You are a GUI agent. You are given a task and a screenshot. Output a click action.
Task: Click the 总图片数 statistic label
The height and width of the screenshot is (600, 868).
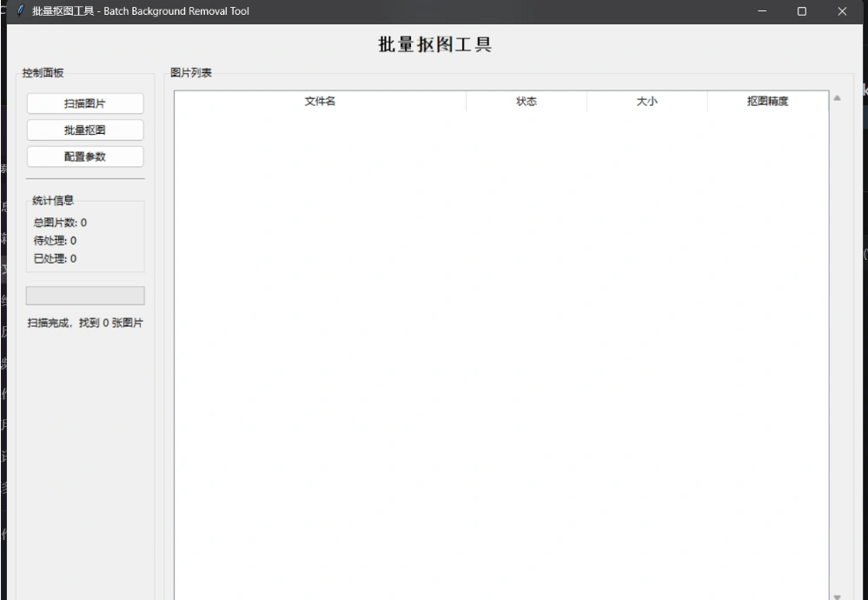click(x=60, y=223)
